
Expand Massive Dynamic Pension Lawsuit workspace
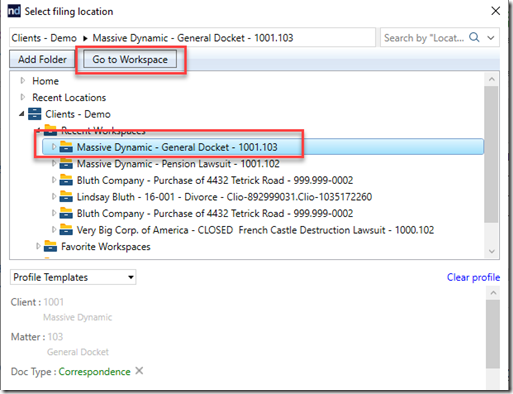click(54, 163)
